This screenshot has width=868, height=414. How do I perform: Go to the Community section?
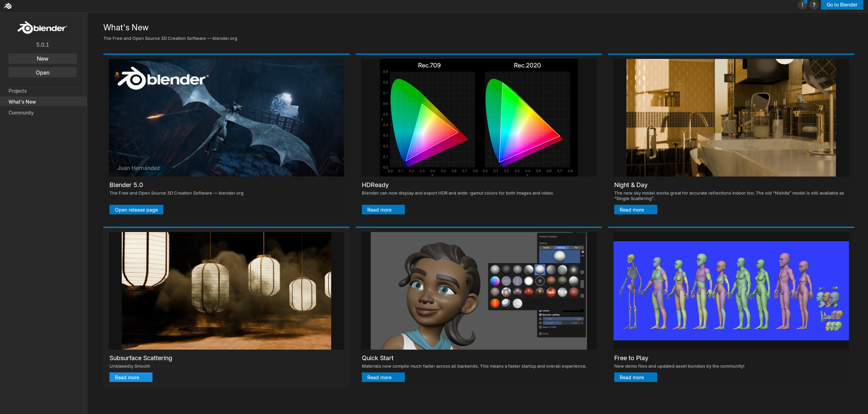point(21,113)
